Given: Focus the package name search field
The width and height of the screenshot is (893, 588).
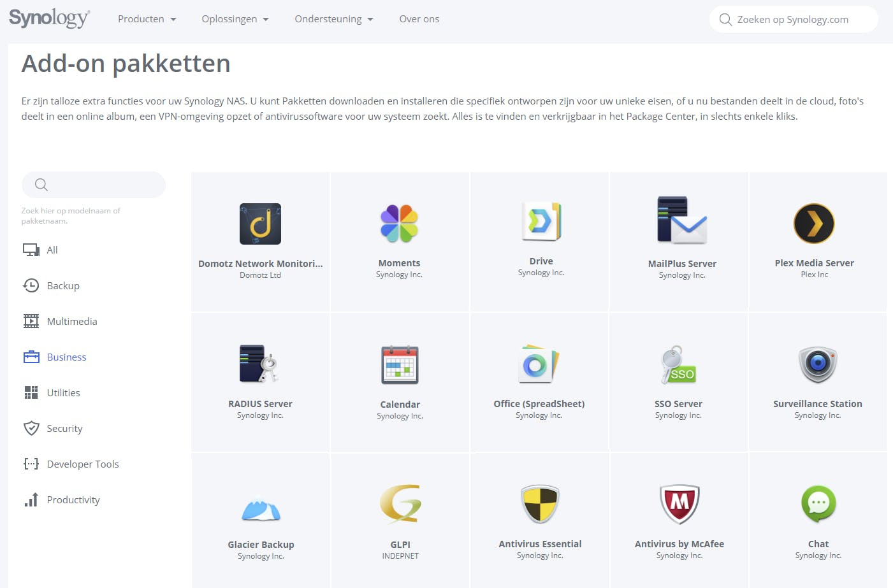Looking at the screenshot, I should 94,185.
